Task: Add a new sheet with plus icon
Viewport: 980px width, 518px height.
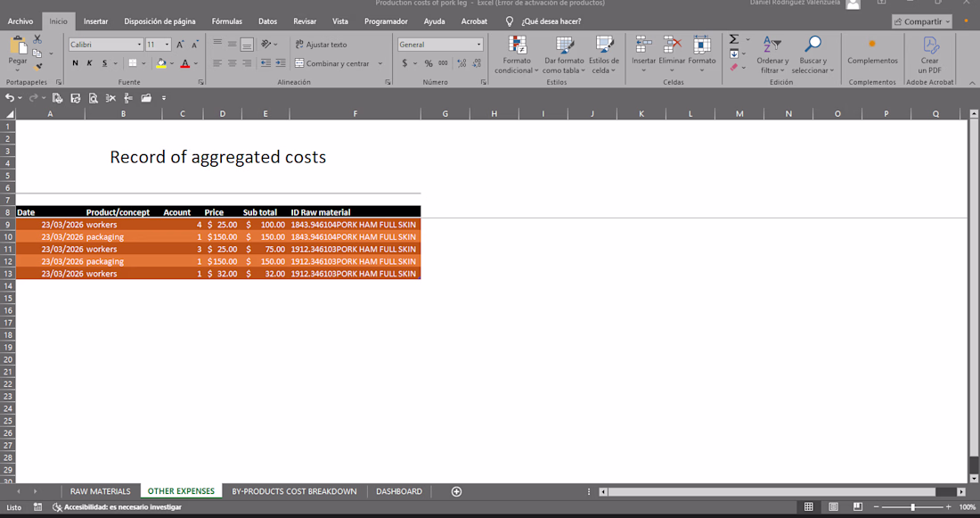Action: coord(456,491)
